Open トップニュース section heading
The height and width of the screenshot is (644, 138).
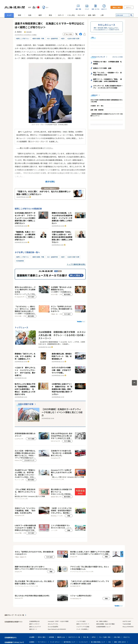pos(21,327)
